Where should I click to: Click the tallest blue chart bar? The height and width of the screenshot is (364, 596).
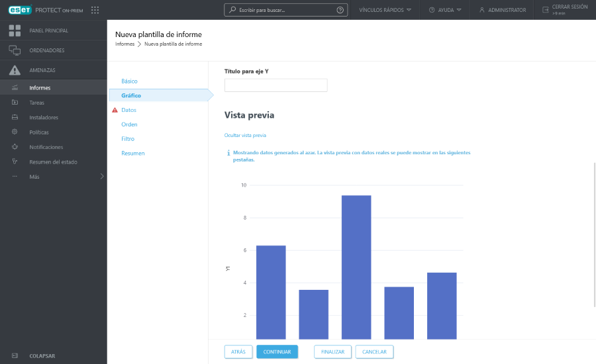356,265
